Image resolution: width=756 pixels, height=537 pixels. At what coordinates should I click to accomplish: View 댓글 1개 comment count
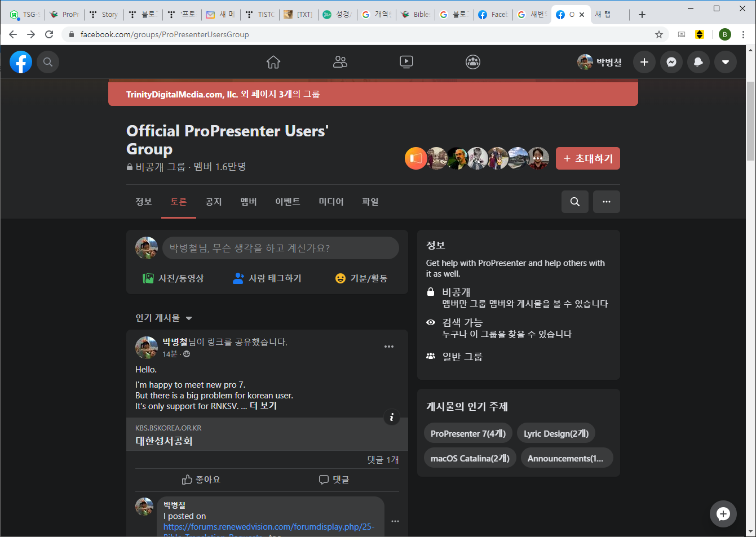pos(383,460)
